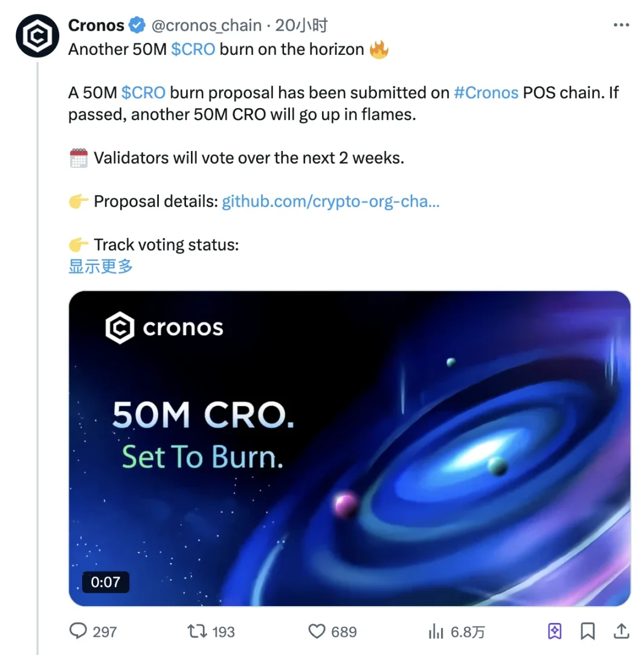Click the 0:07 video duration badge
This screenshot has width=644, height=655.
[x=106, y=582]
